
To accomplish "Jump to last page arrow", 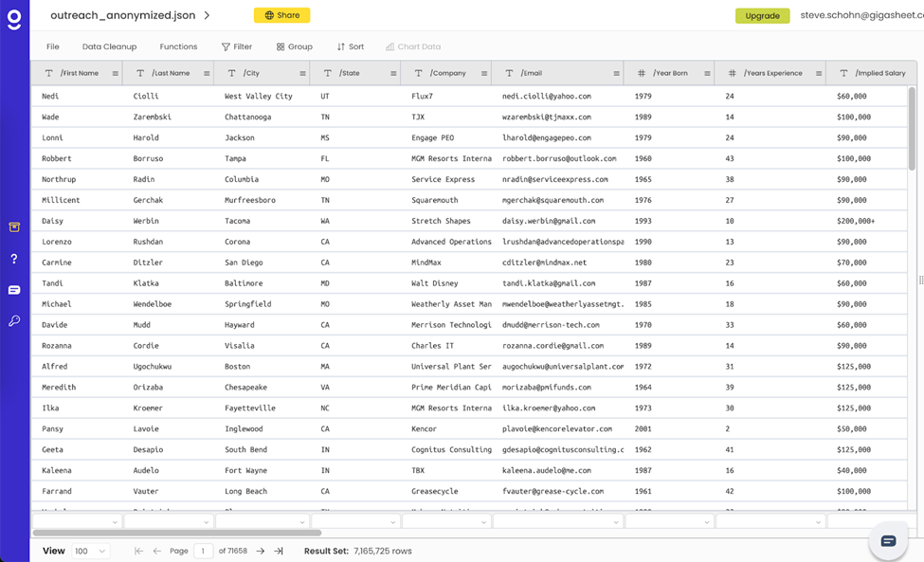I will click(x=279, y=551).
